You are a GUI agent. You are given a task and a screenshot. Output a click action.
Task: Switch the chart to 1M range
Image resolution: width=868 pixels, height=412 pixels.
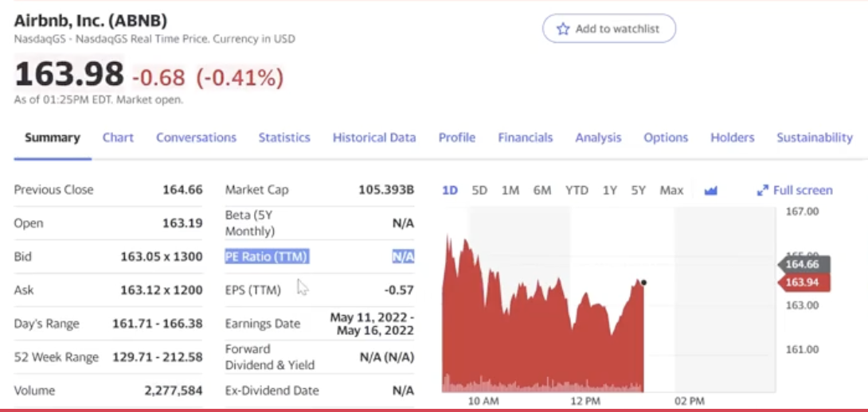tap(510, 191)
